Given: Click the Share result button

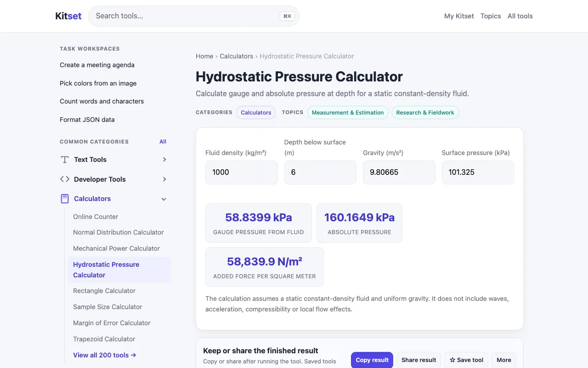Looking at the screenshot, I should pyautogui.click(x=419, y=360).
